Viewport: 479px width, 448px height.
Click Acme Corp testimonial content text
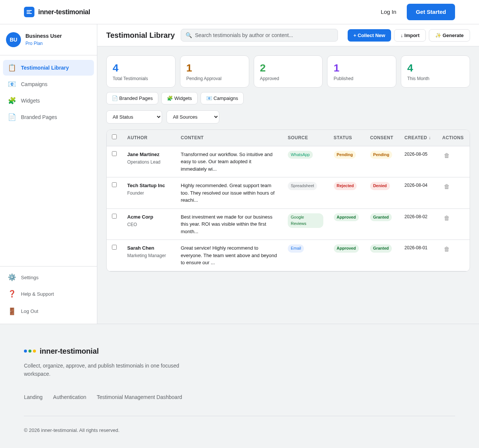pyautogui.click(x=229, y=224)
